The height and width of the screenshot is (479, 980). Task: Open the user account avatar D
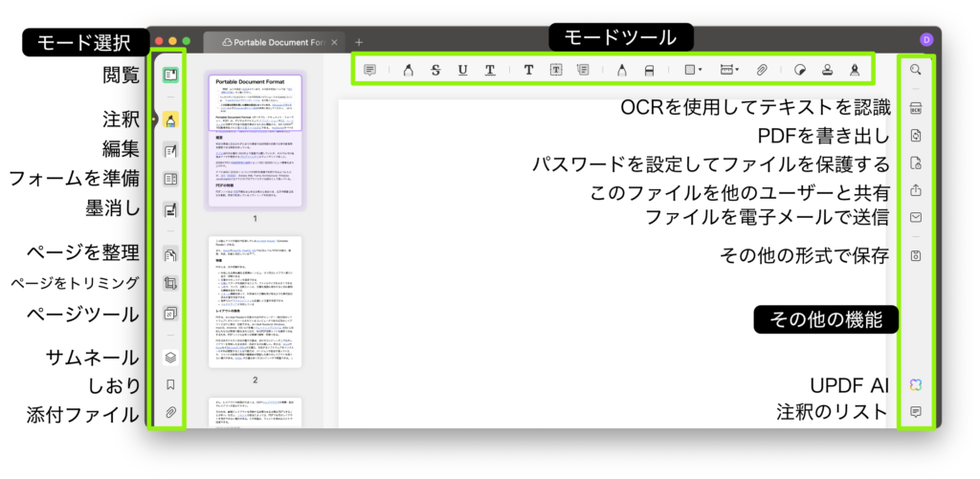click(926, 40)
